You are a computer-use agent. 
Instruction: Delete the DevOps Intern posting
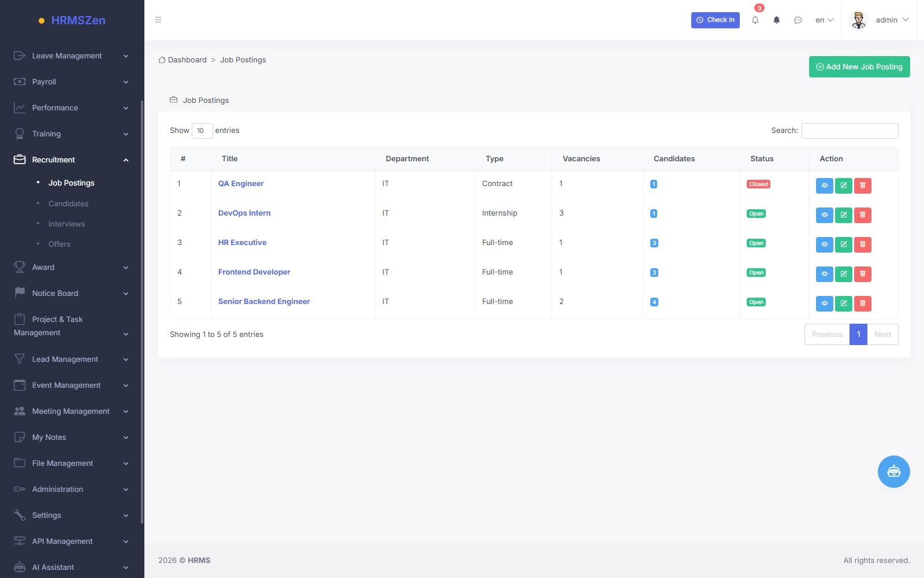point(863,215)
